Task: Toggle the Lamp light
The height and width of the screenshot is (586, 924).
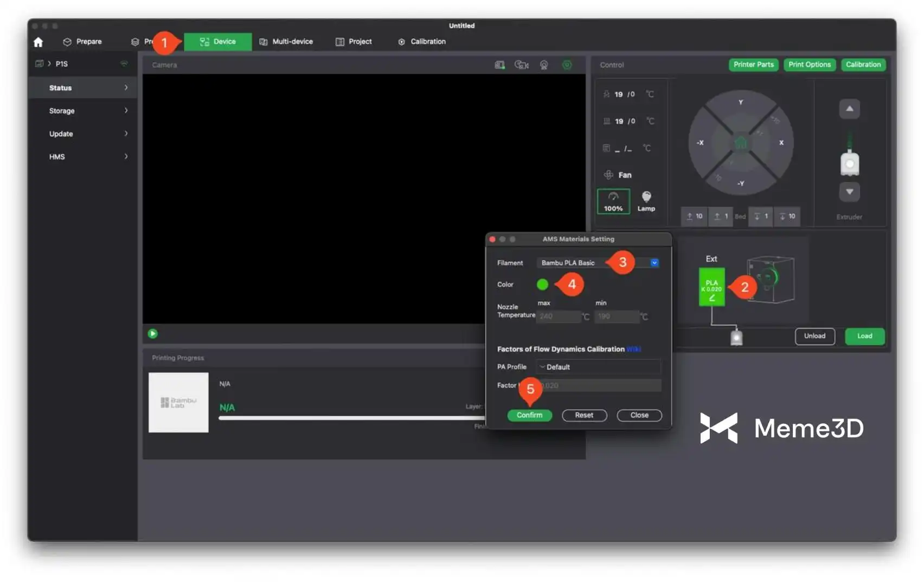Action: 646,201
